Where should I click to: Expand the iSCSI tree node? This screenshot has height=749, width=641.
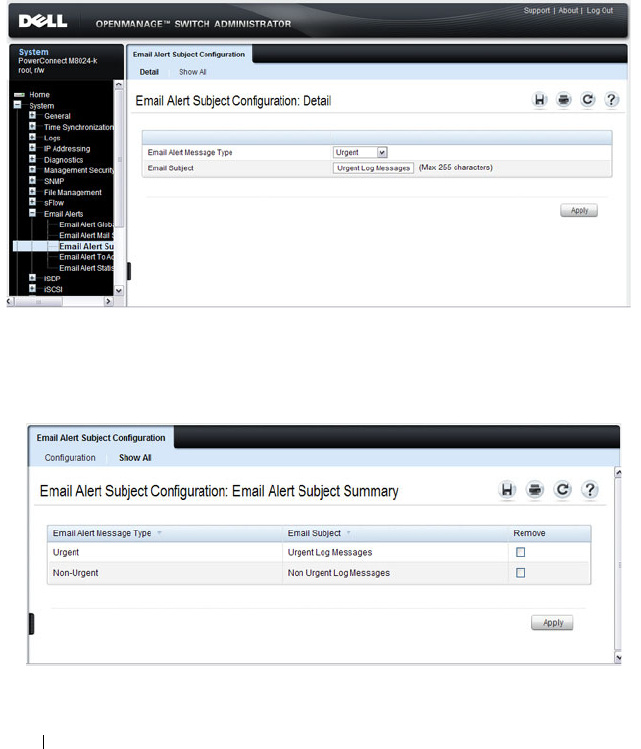point(32,289)
